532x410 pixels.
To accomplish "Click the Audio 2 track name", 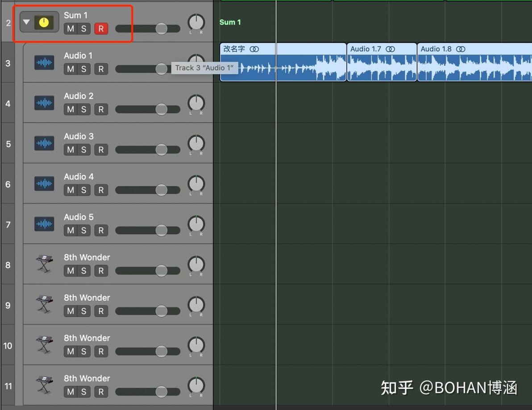I will (79, 96).
